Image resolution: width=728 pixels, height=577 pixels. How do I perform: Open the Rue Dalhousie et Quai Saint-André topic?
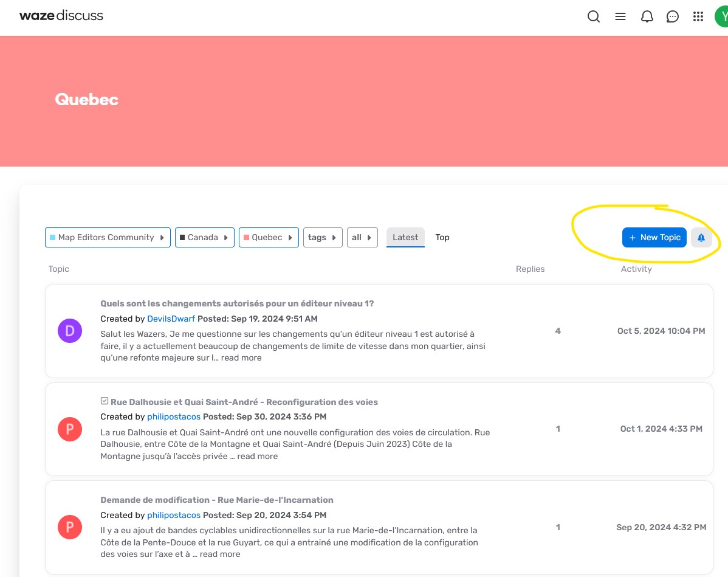tap(244, 402)
